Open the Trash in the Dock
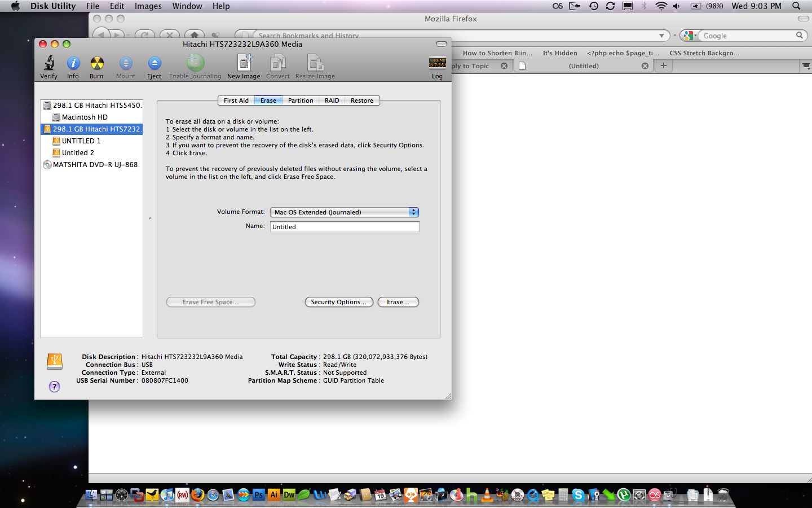This screenshot has width=812, height=508. tap(723, 495)
